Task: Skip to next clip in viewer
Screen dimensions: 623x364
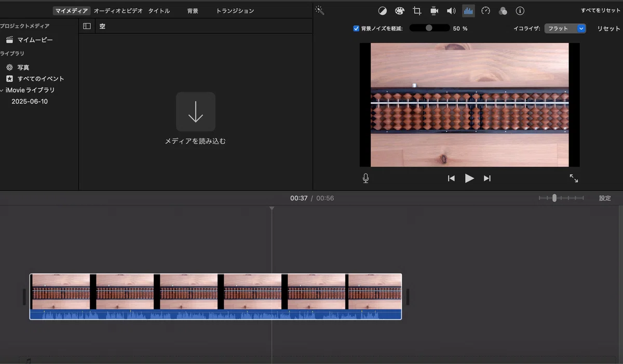Action: (x=487, y=178)
